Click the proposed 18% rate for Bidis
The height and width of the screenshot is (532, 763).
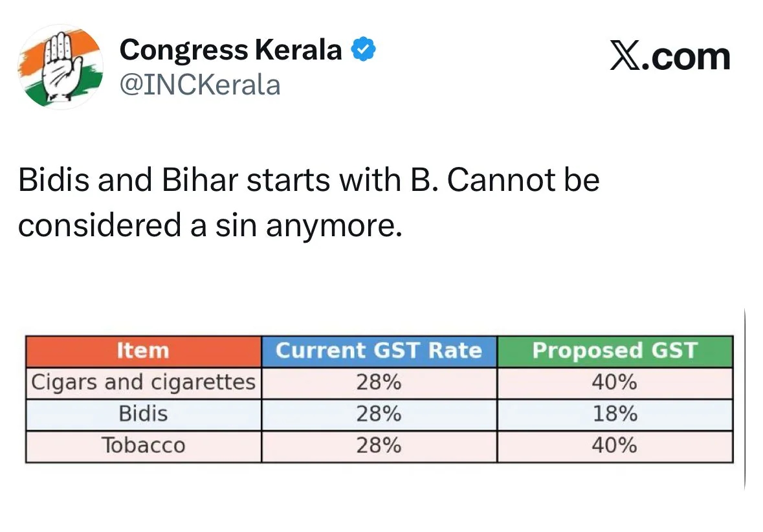(x=614, y=414)
